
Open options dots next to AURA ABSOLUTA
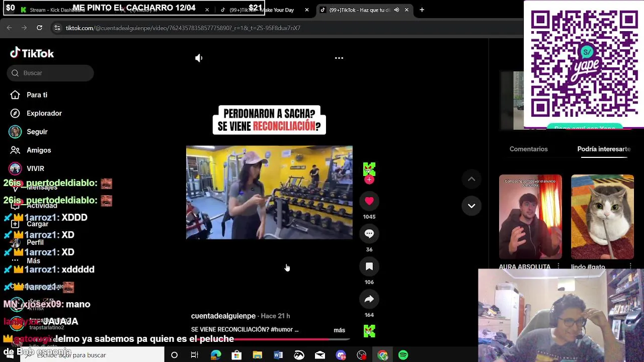[558, 266]
